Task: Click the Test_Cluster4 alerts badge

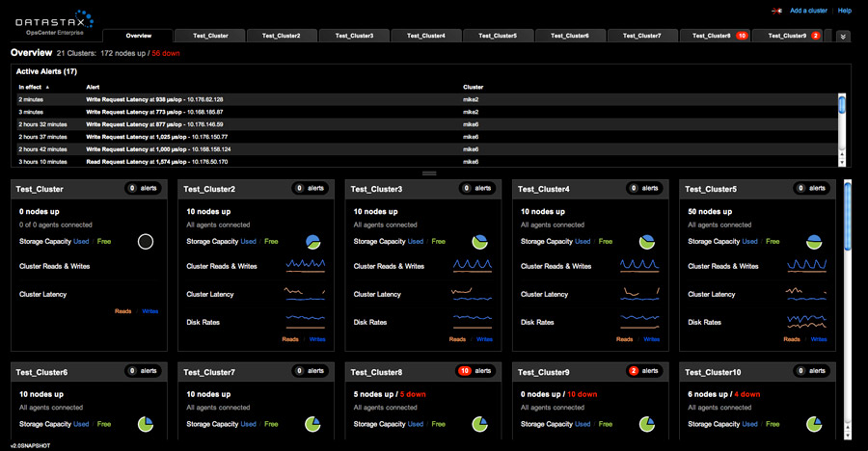Action: pos(644,188)
